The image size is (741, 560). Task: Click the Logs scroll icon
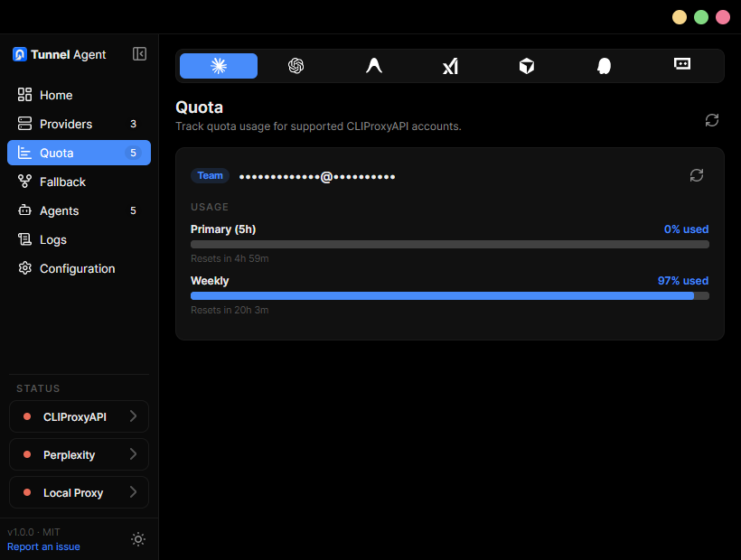[x=24, y=239]
